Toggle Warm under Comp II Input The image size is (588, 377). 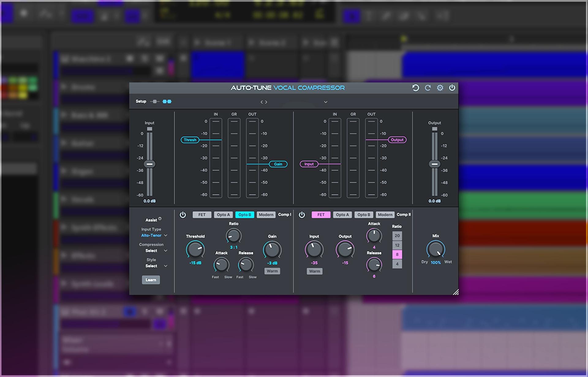point(315,271)
